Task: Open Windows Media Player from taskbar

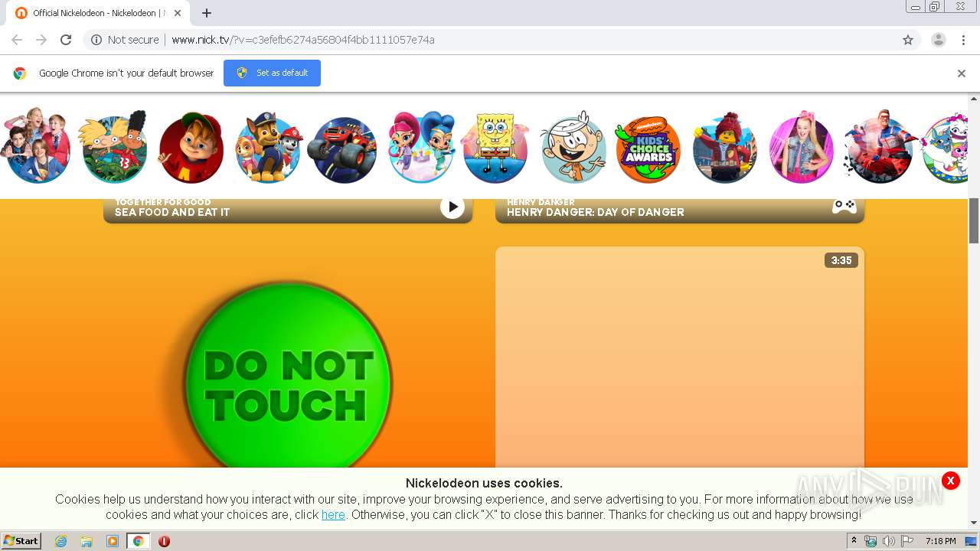Action: click(113, 541)
